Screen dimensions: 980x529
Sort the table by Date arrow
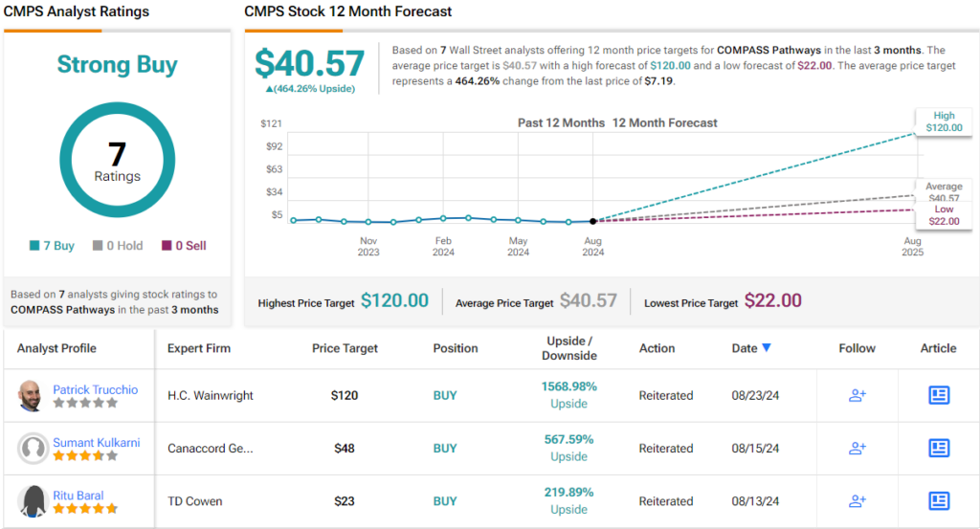[767, 348]
